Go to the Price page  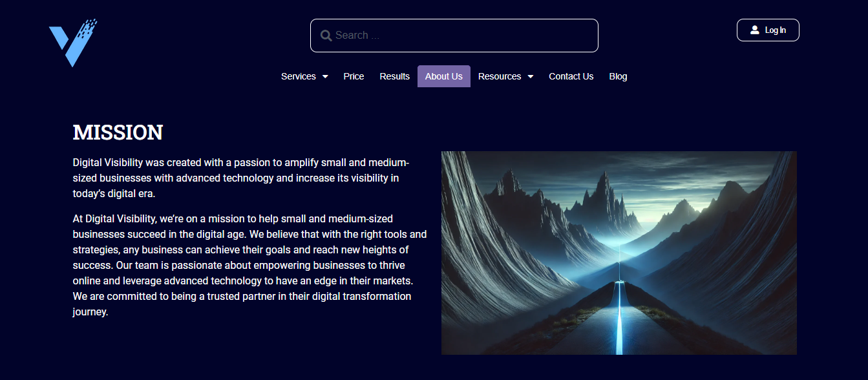354,76
